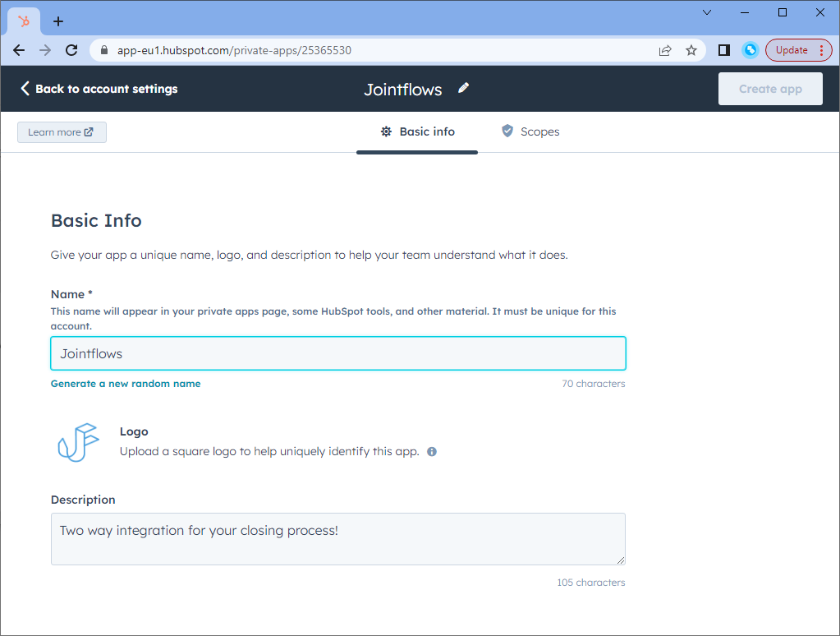The image size is (840, 636).
Task: Click the pencil edit icon beside Jointflows title
Action: coord(464,88)
